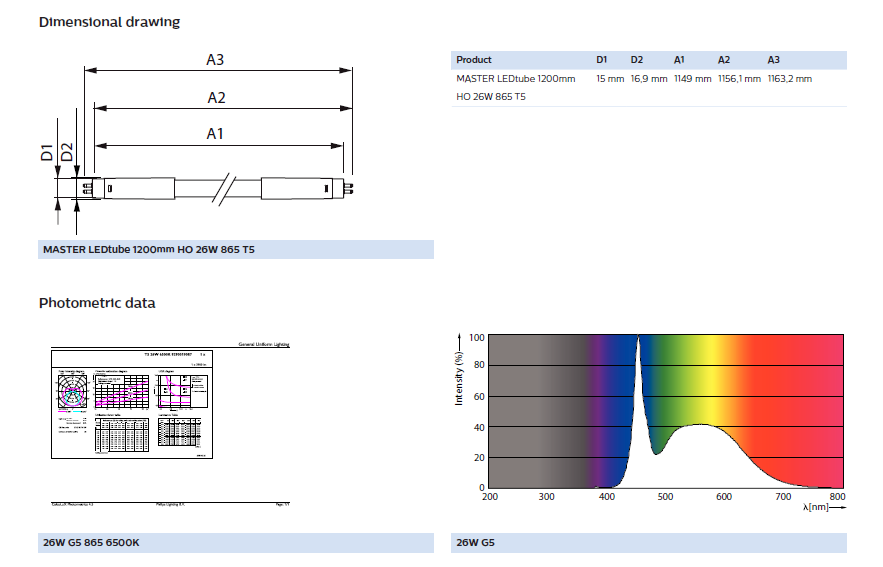Viewport: 883px width, 567px height.
Task: Click the 200 wavelength axis tick
Action: click(x=490, y=497)
